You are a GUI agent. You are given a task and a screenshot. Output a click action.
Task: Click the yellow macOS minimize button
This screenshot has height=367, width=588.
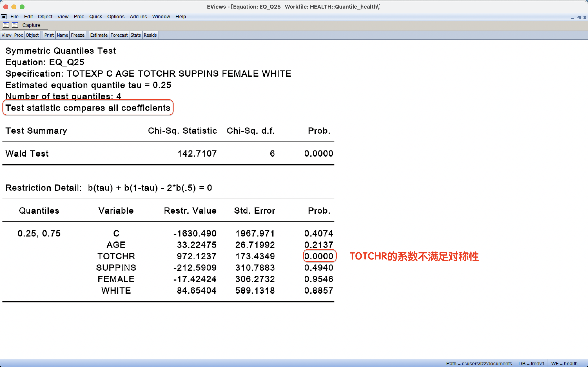click(x=14, y=7)
